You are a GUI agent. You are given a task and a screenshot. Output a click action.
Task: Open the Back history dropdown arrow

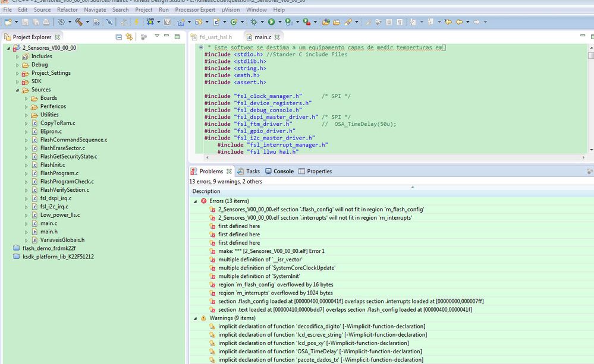pos(467,22)
